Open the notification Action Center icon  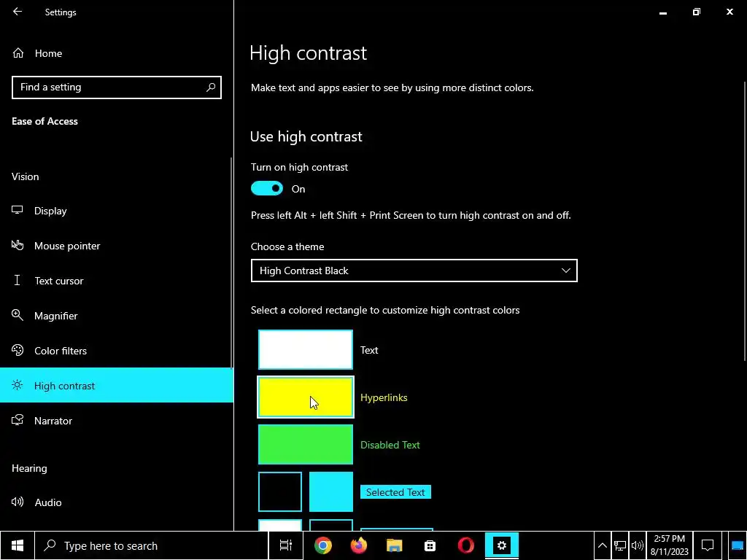click(x=708, y=545)
